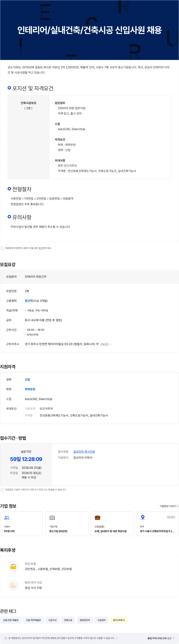
Task: Click the info icon beside 채용정보 notice
Action: [2, 248]
